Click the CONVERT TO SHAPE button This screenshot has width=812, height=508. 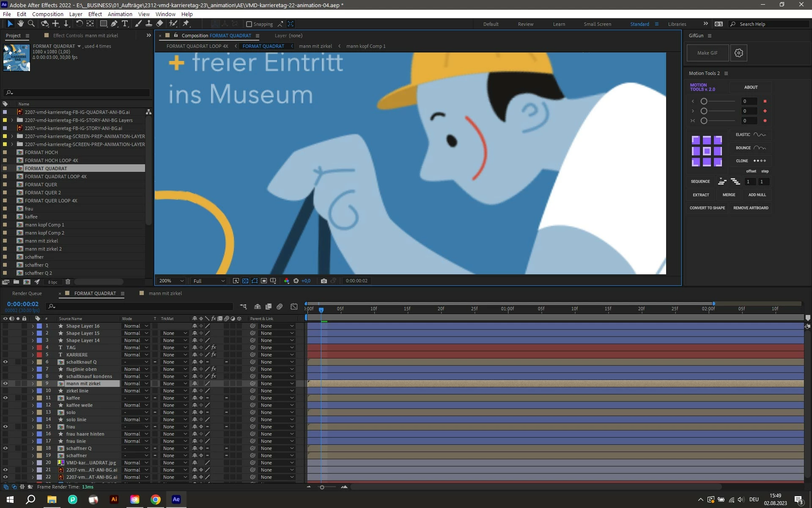point(707,208)
